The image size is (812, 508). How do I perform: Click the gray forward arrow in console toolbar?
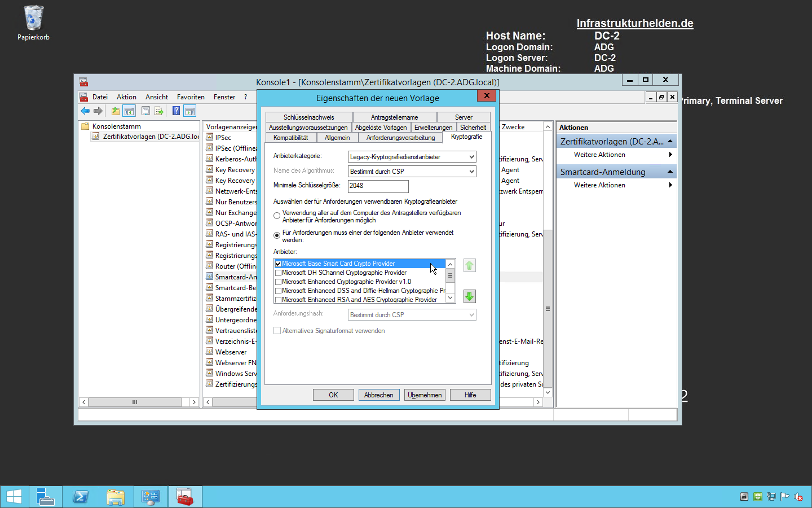(98, 111)
